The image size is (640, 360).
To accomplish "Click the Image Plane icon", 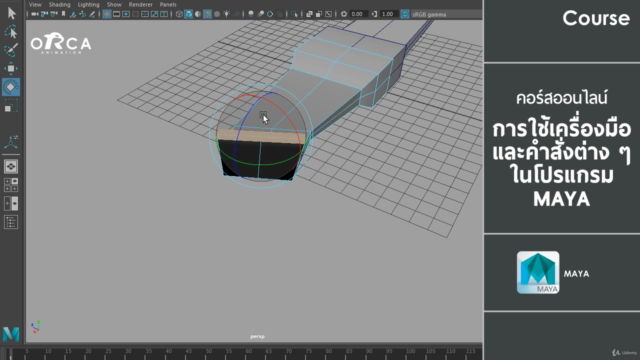I will (73, 14).
